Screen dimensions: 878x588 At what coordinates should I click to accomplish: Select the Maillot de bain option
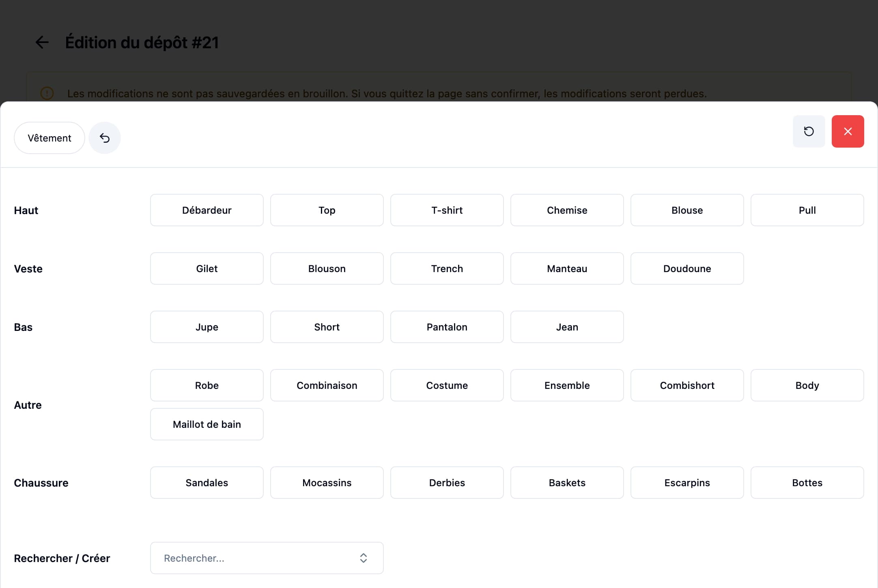click(x=207, y=424)
